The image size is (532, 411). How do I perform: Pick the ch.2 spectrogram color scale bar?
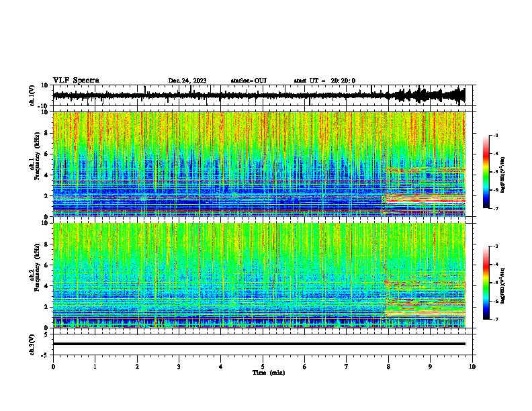click(x=486, y=283)
